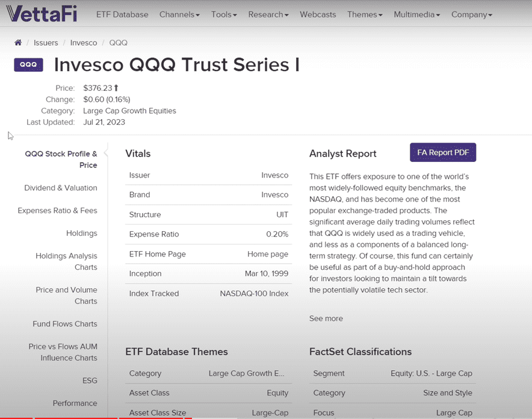Image resolution: width=532 pixels, height=419 pixels.
Task: Open the Multimedia dropdown
Action: 416,14
